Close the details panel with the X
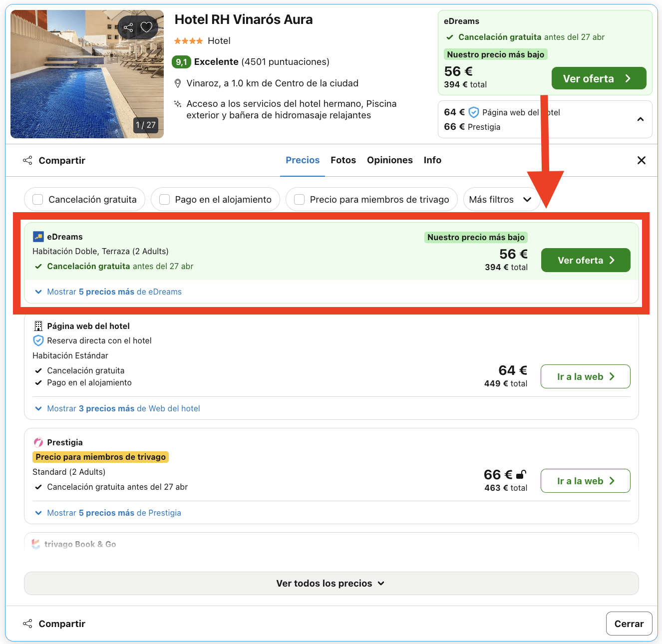This screenshot has height=644, width=662. pyautogui.click(x=642, y=160)
